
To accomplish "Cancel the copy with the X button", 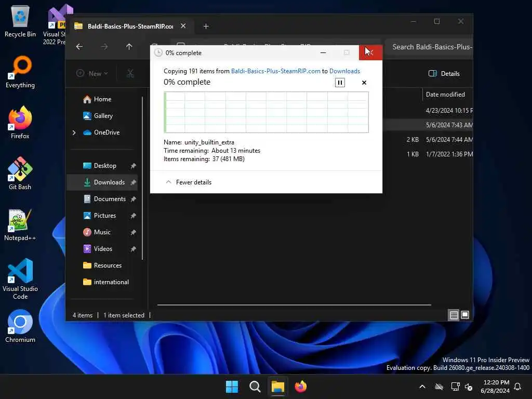I will tap(364, 83).
